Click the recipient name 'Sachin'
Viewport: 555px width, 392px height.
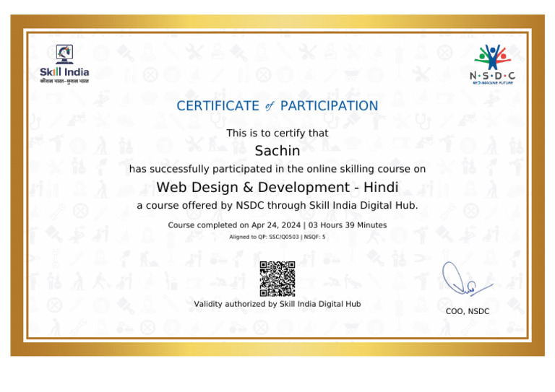click(x=277, y=151)
